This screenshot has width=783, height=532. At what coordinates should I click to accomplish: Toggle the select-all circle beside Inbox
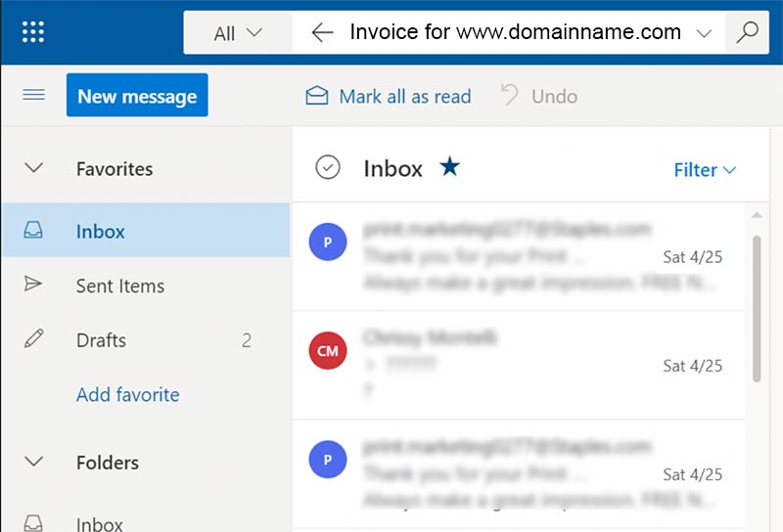328,168
